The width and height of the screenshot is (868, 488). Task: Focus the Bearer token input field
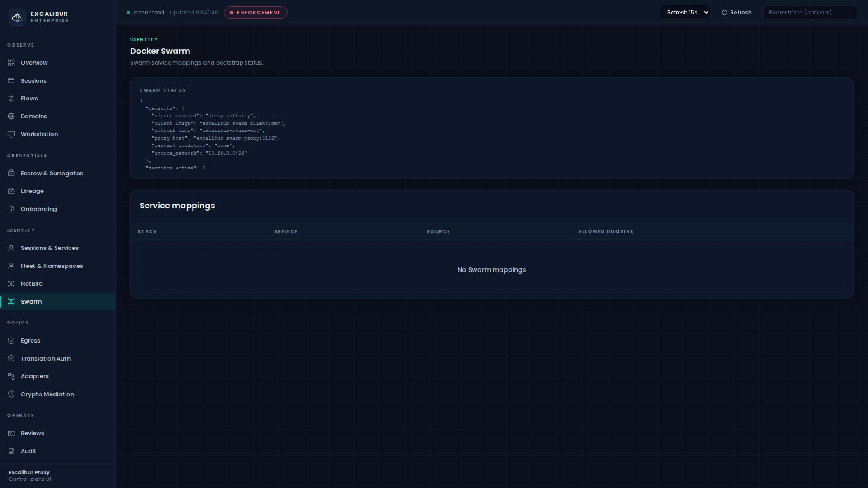[809, 13]
